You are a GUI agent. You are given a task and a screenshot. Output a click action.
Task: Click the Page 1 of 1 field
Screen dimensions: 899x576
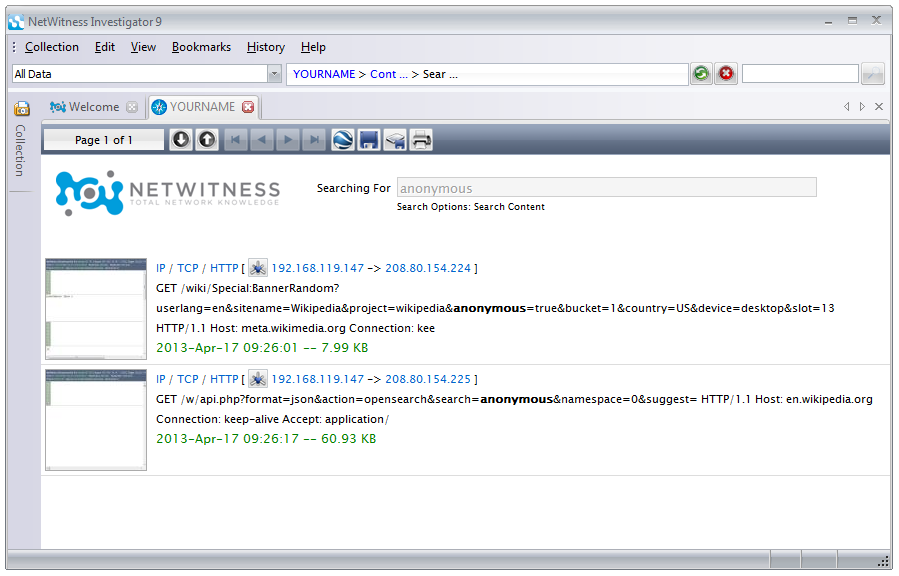click(x=104, y=140)
